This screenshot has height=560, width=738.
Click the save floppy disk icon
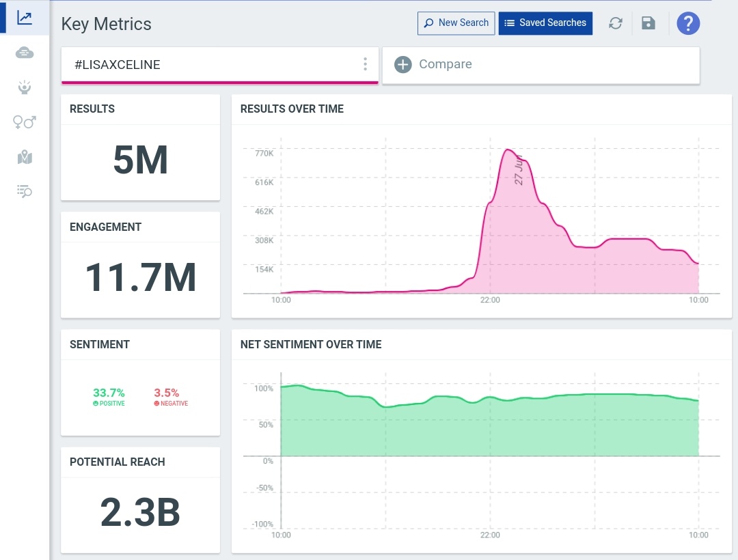648,23
